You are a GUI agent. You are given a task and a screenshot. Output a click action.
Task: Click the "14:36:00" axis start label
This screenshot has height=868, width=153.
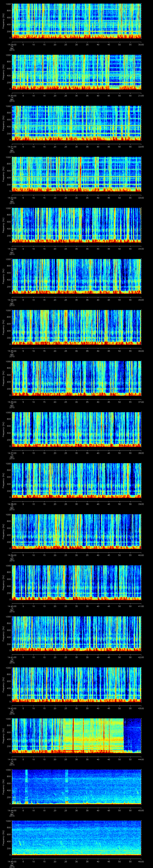[12, 402]
